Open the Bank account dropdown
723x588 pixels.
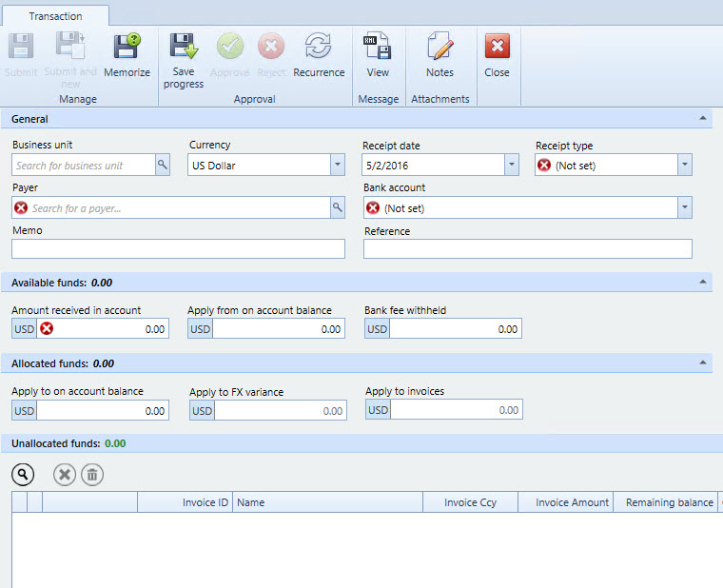pyautogui.click(x=684, y=207)
